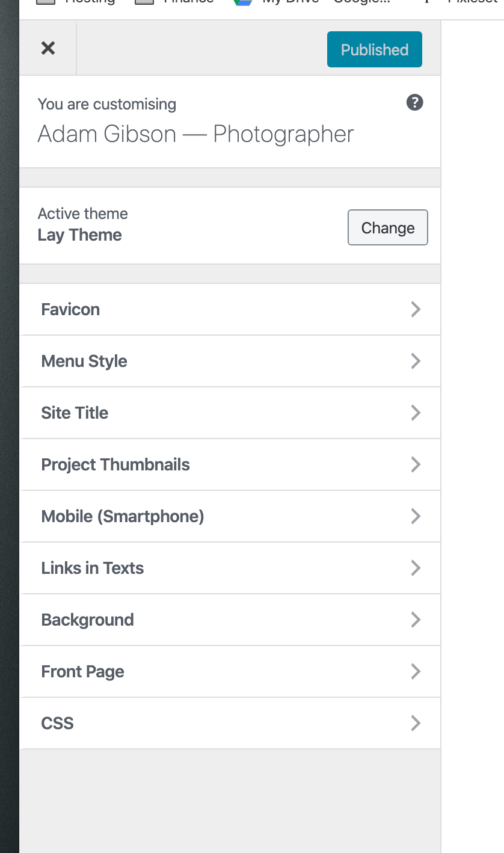Click Change to switch the active theme
Image resolution: width=504 pixels, height=853 pixels.
pos(387,227)
